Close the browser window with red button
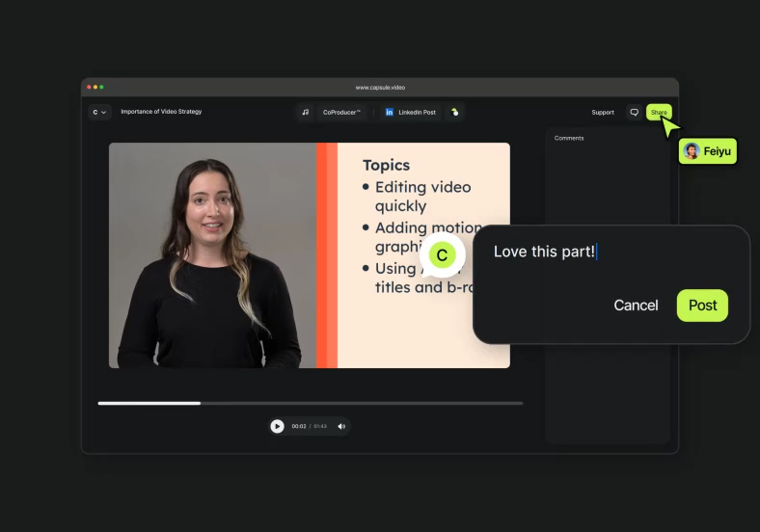Image resolution: width=760 pixels, height=532 pixels. pos(89,87)
